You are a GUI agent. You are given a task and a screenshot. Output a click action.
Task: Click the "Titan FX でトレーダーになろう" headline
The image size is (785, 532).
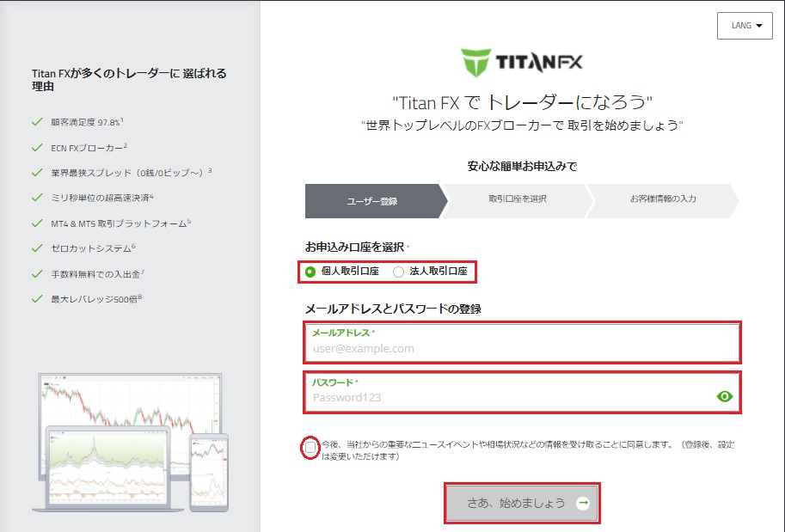(522, 102)
